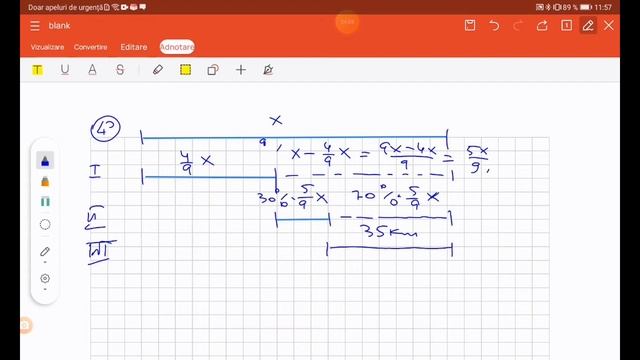This screenshot has width=640, height=360.
Task: Open the page number view icon
Action: [567, 25]
